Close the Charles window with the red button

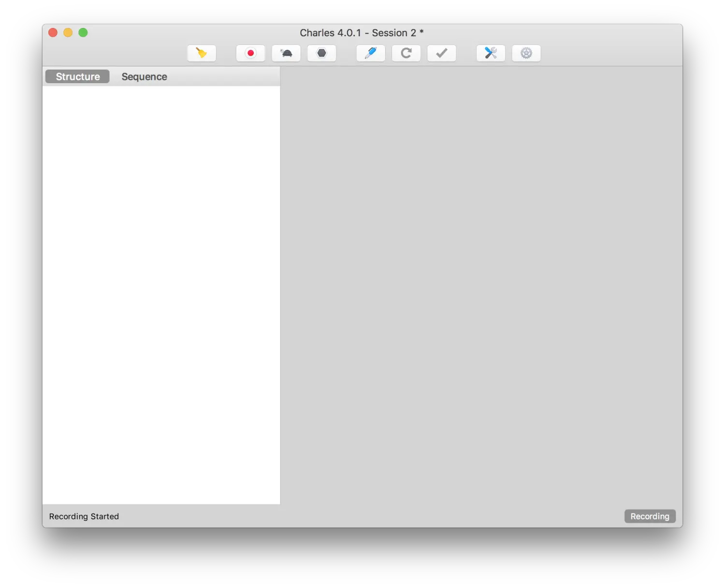(53, 32)
